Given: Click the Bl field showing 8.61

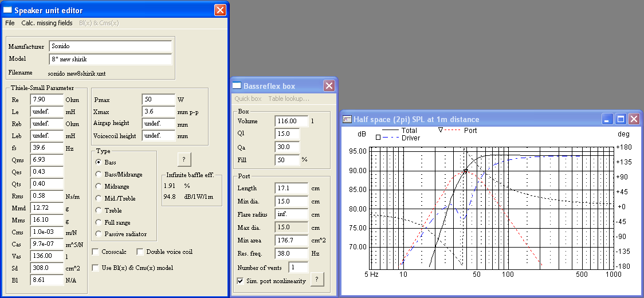Looking at the screenshot, I should pyautogui.click(x=47, y=280).
